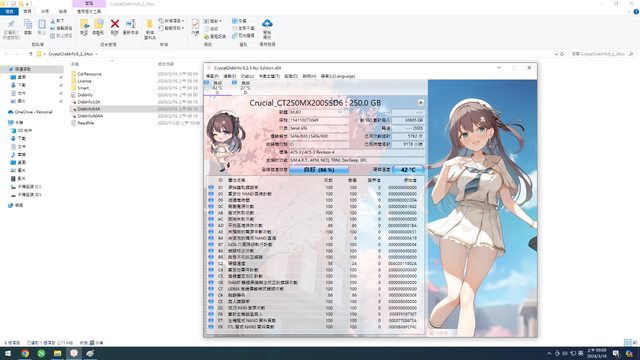This screenshot has height=360, width=640.
Task: Click the File Explorer taskbar icon
Action: (58, 353)
